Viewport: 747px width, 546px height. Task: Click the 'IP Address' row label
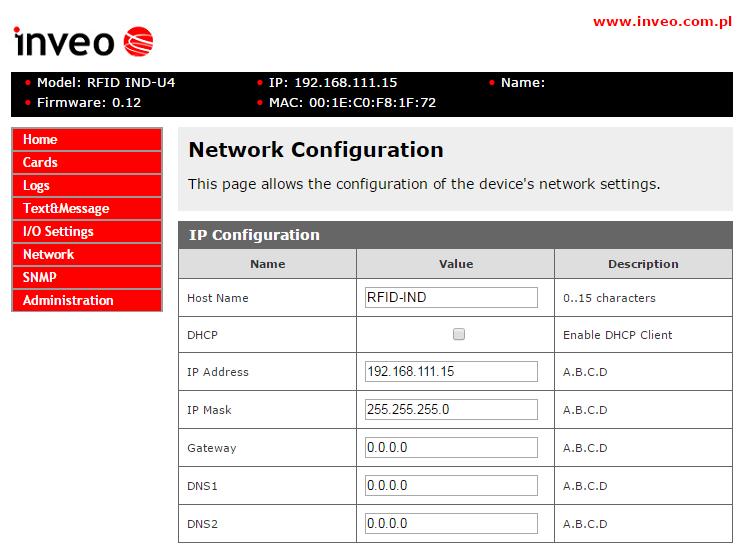pyautogui.click(x=218, y=372)
